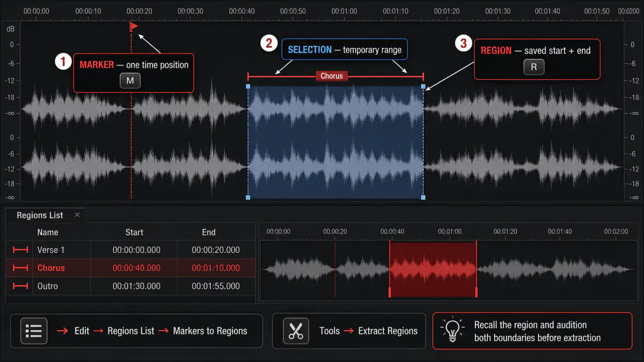Viewport: 644px width, 362px height.
Task: Click Verse 1 end time 00:00:20.000
Action: pos(216,250)
